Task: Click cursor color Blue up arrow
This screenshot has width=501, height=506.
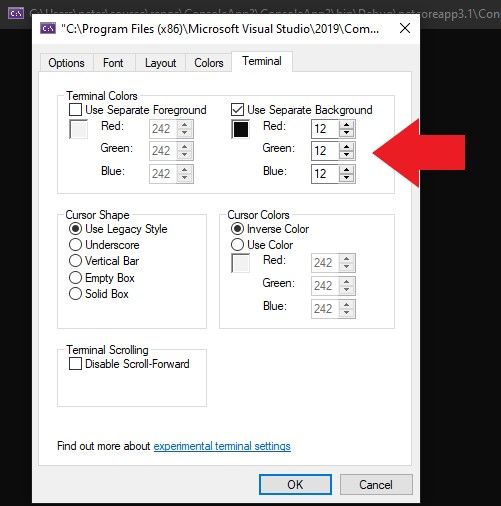Action: pyautogui.click(x=347, y=305)
